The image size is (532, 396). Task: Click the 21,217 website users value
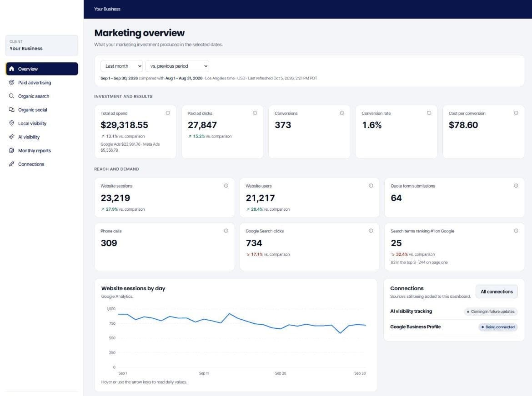(260, 198)
